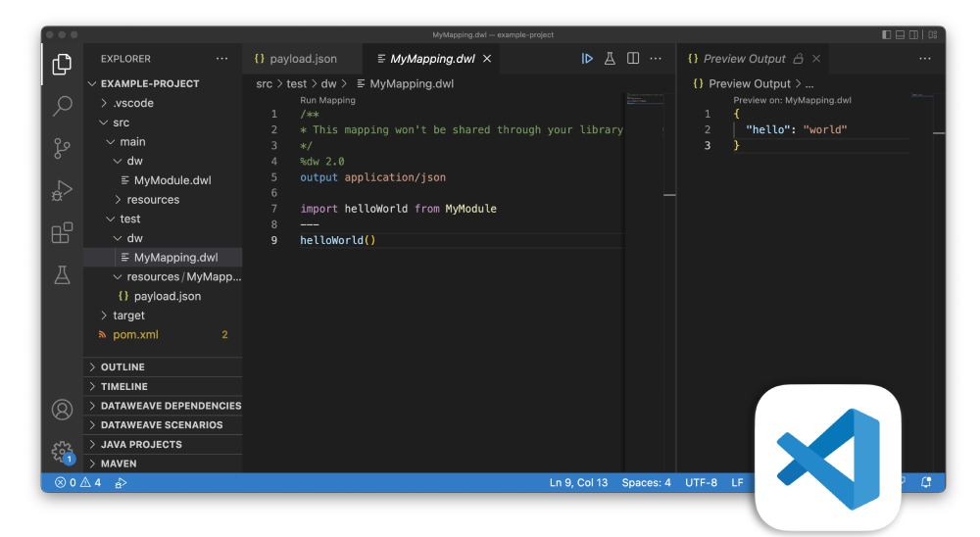Open the Extensions view icon

pos(62,232)
